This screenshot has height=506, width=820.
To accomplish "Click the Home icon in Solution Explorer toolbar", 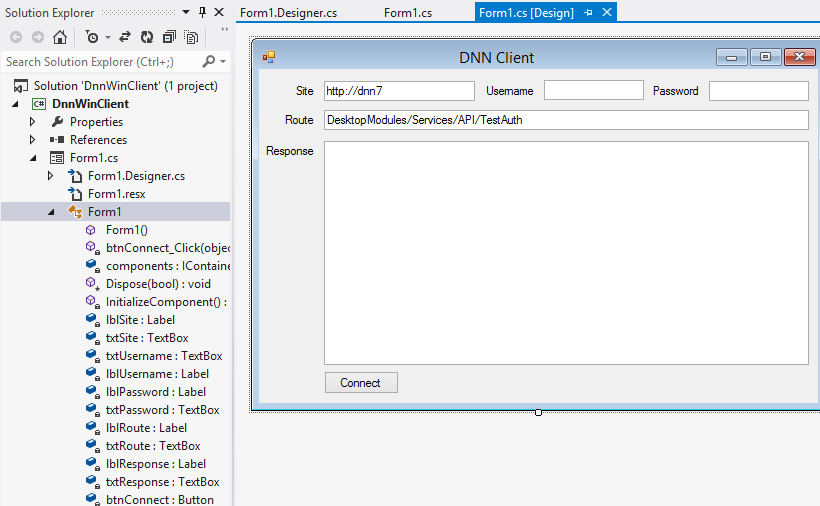I will 60,37.
